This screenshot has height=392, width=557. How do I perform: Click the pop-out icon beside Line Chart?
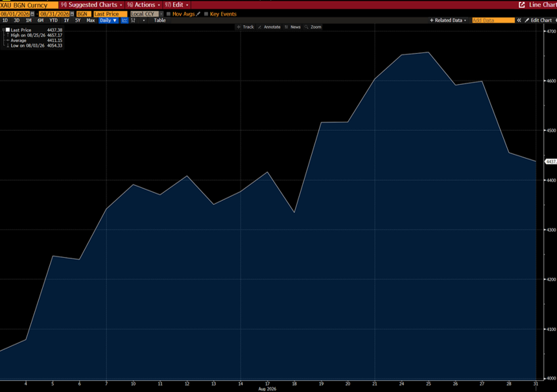pyautogui.click(x=522, y=5)
